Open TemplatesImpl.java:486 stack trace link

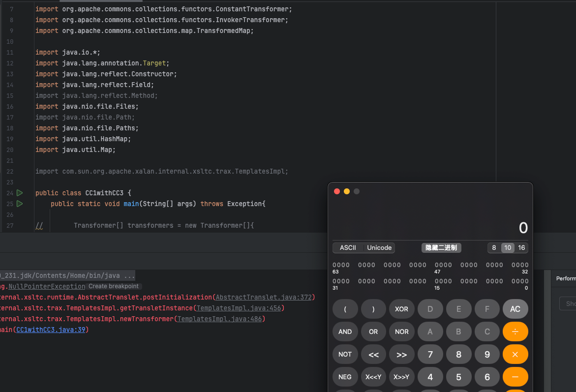(219, 319)
